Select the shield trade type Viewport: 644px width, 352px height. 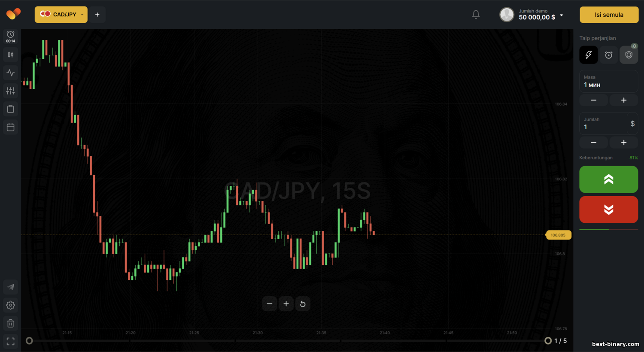629,55
